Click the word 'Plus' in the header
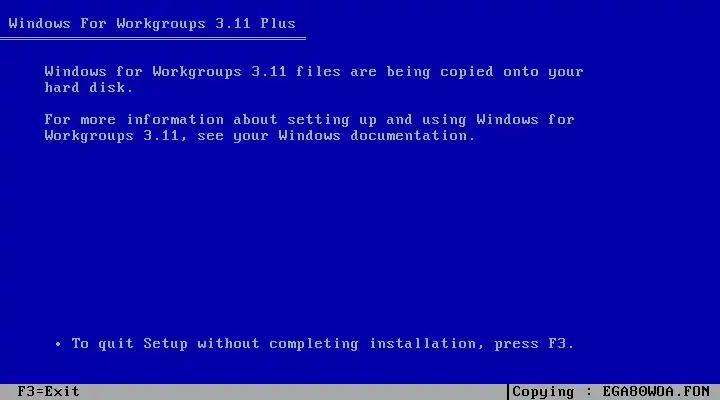The height and width of the screenshot is (400, 720). tap(278, 23)
